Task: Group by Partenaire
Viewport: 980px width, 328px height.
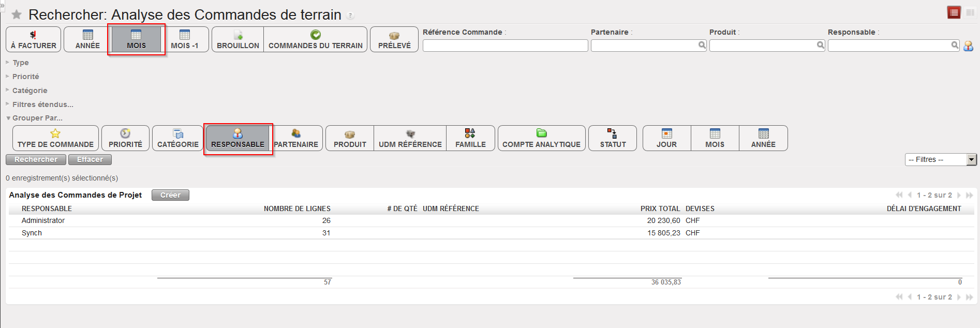Action: (296, 138)
